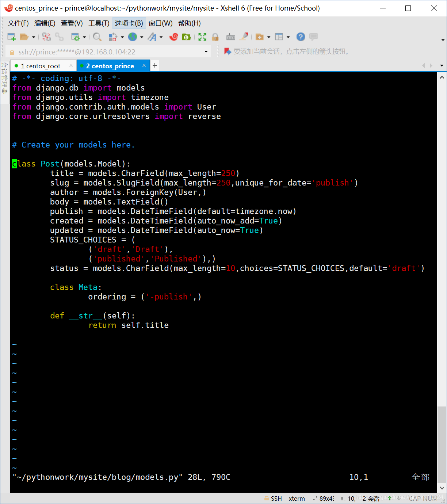Viewport: 447px width, 504px height.
Task: Expand the session properties dropdown arrow
Action: pyautogui.click(x=84, y=37)
